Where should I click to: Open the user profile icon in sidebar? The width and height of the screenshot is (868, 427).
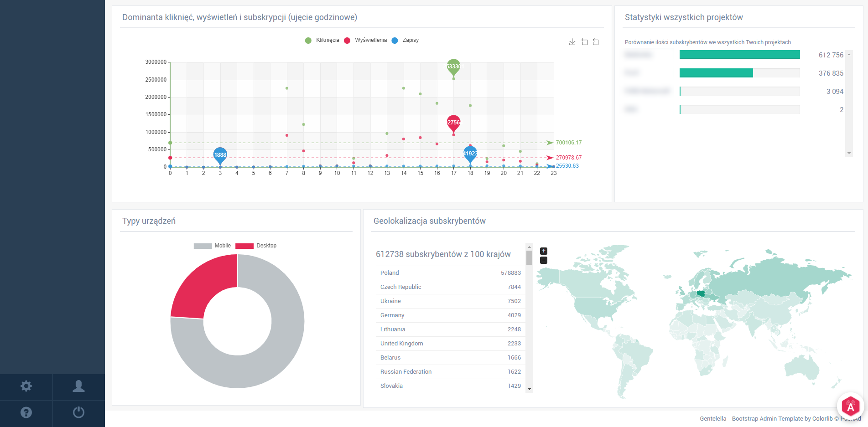[78, 386]
